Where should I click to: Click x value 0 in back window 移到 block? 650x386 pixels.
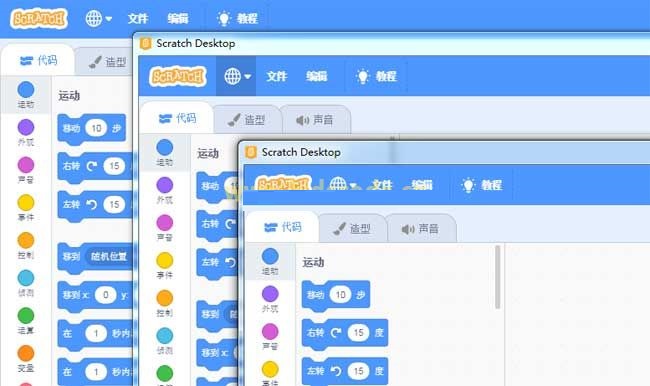click(x=105, y=295)
